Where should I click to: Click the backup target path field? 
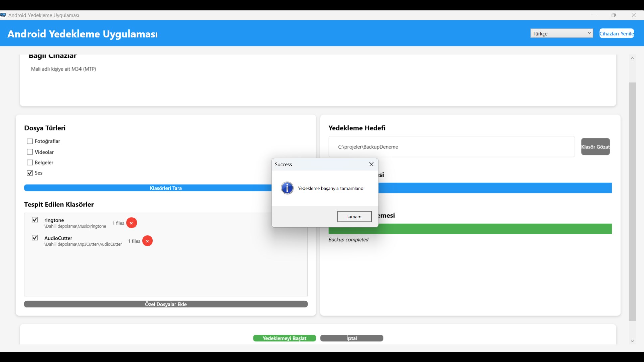click(451, 147)
